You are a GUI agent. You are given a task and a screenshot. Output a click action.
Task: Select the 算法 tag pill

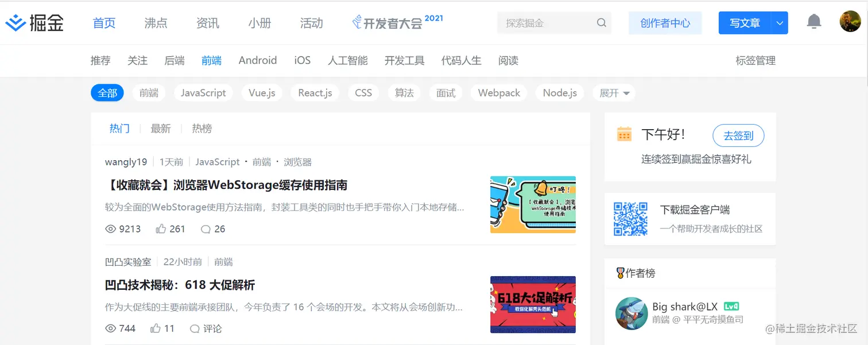[x=404, y=93]
